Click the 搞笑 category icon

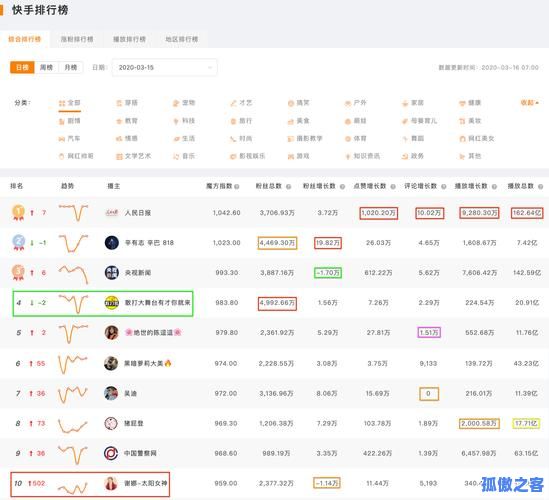click(291, 103)
